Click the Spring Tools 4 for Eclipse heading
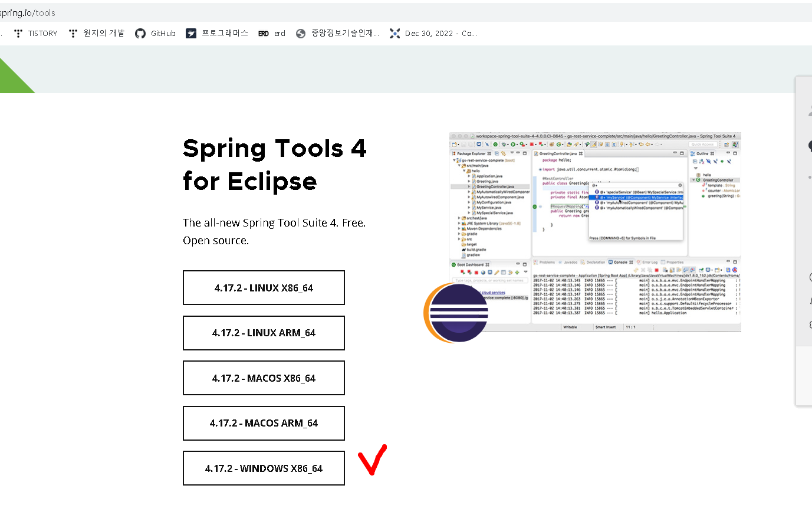 [x=275, y=165]
